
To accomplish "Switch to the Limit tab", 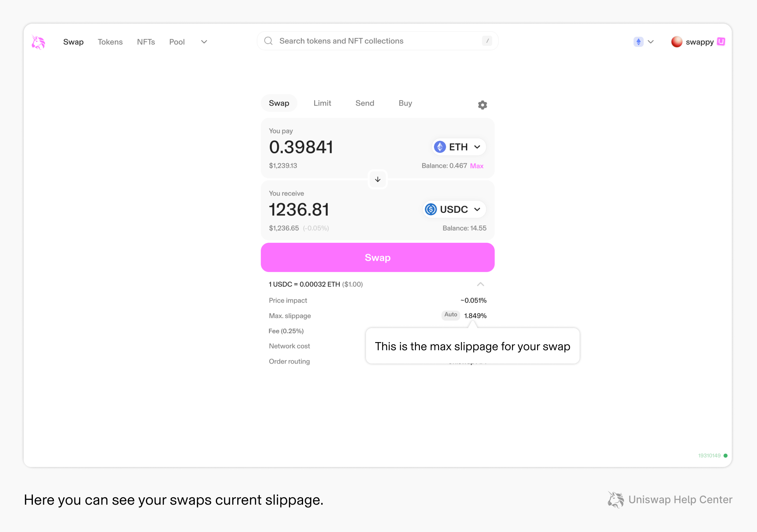I will point(322,103).
